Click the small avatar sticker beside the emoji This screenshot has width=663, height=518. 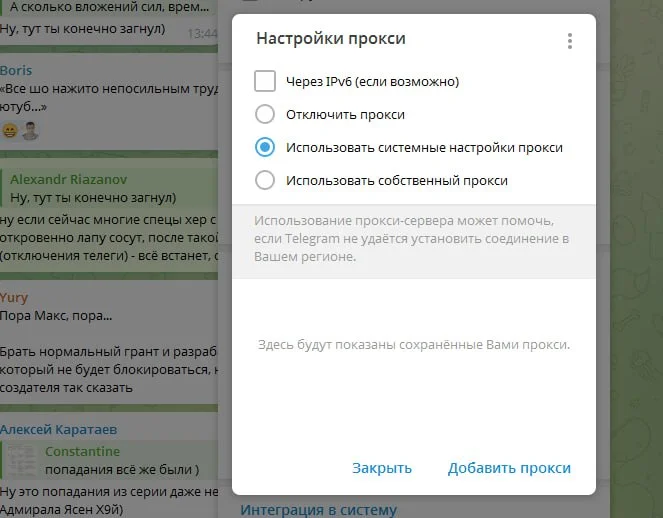(x=31, y=130)
